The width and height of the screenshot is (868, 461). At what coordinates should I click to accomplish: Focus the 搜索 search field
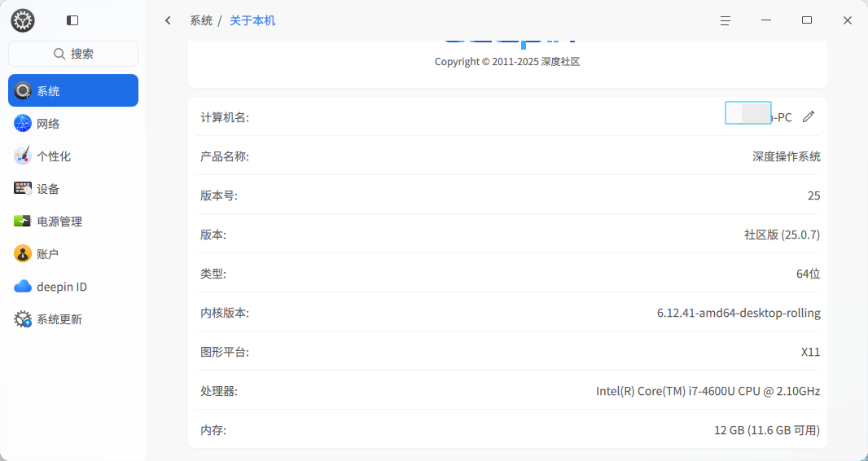73,54
